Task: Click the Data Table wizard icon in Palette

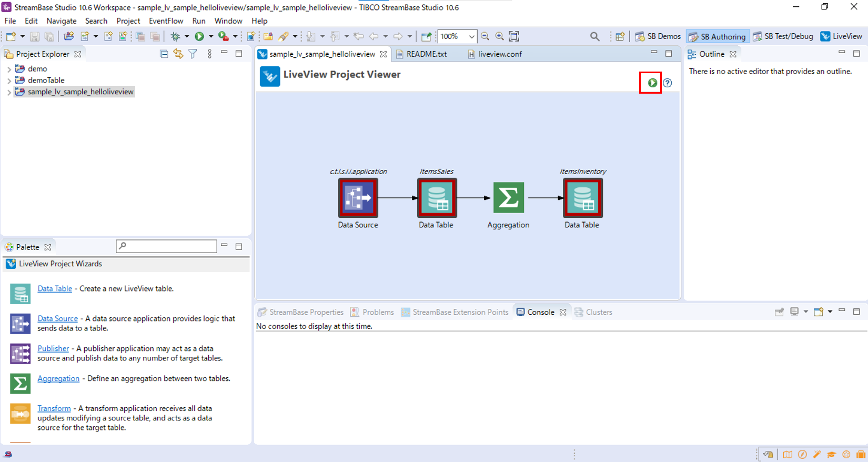Action: click(x=20, y=294)
